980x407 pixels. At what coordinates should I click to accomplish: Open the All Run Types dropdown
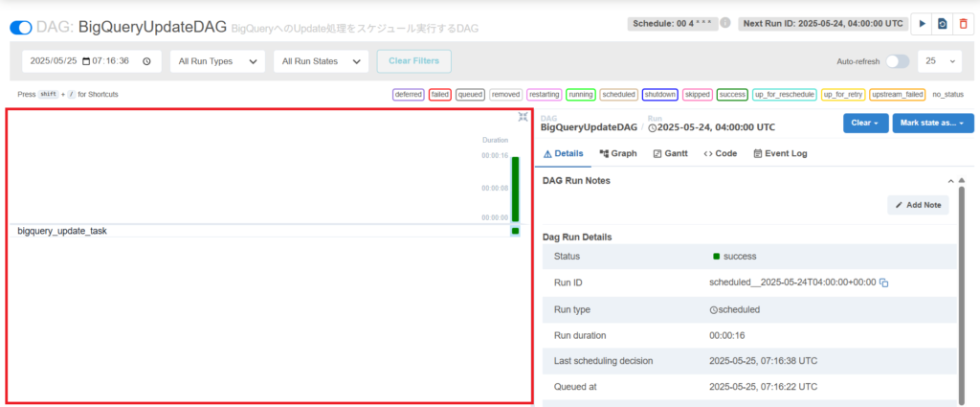pos(217,61)
